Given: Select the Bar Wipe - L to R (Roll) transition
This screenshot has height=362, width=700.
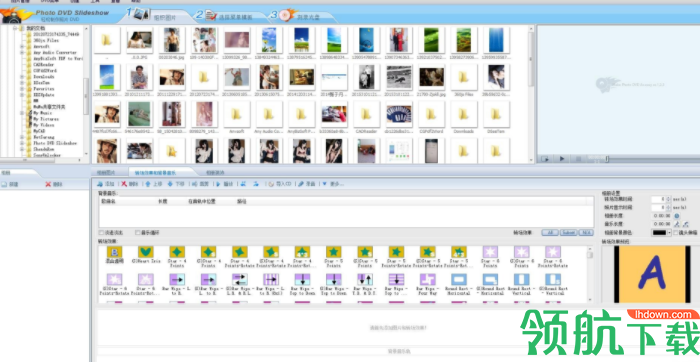Looking at the screenshot, I should tap(271, 283).
